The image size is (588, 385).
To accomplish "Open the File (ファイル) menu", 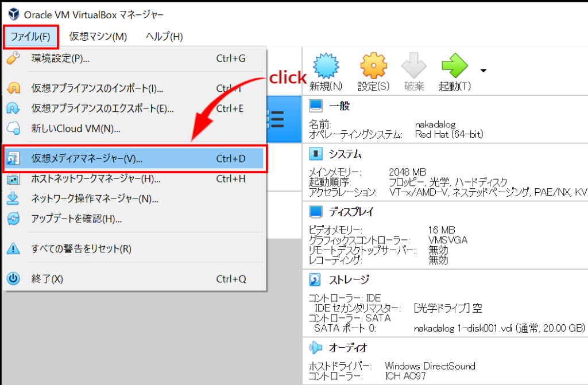I will [30, 37].
